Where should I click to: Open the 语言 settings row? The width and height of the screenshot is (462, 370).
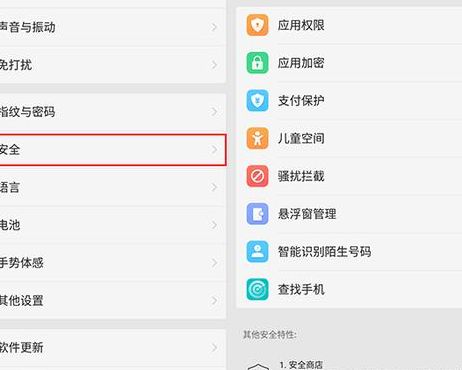tap(113, 187)
